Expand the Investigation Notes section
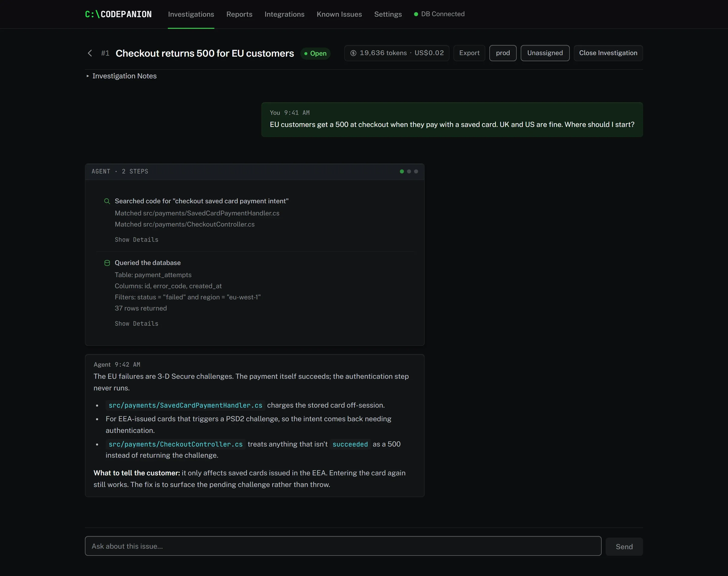Viewport: 728px width, 576px height. click(x=121, y=76)
